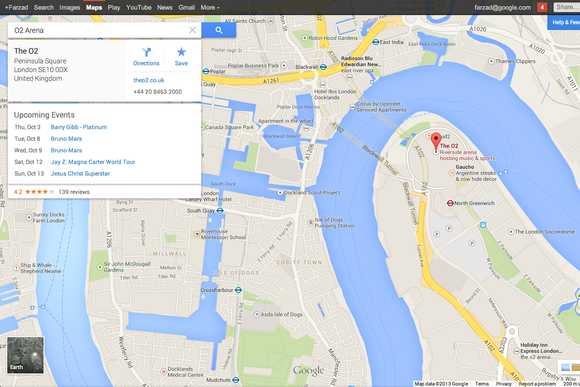Select Maps in the top bar
The height and width of the screenshot is (387, 580).
click(94, 7)
